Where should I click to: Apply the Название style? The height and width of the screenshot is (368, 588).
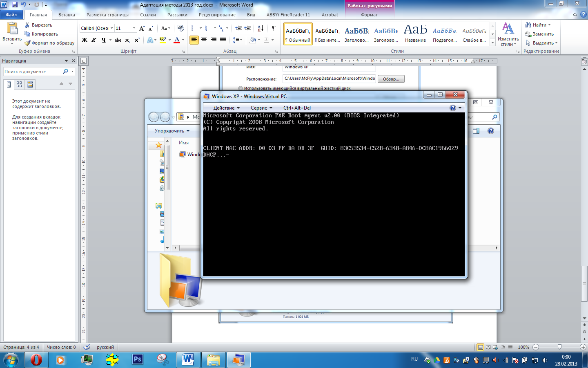point(415,34)
